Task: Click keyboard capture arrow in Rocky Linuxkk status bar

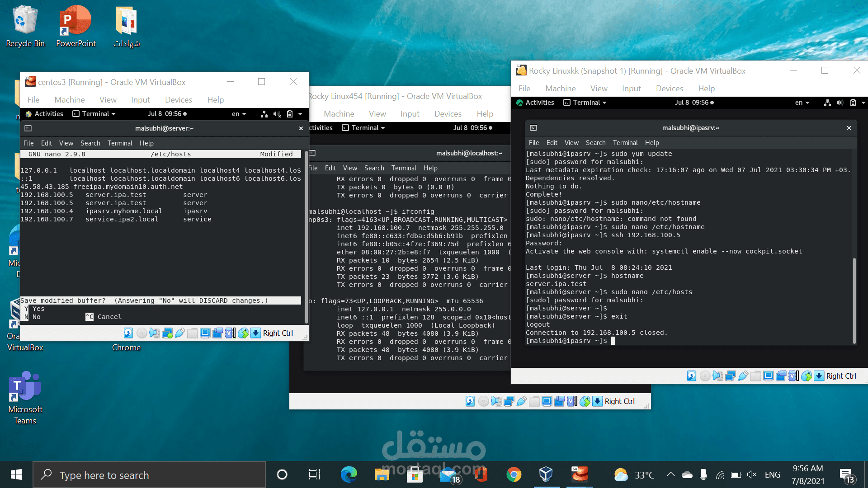Action: [x=819, y=376]
